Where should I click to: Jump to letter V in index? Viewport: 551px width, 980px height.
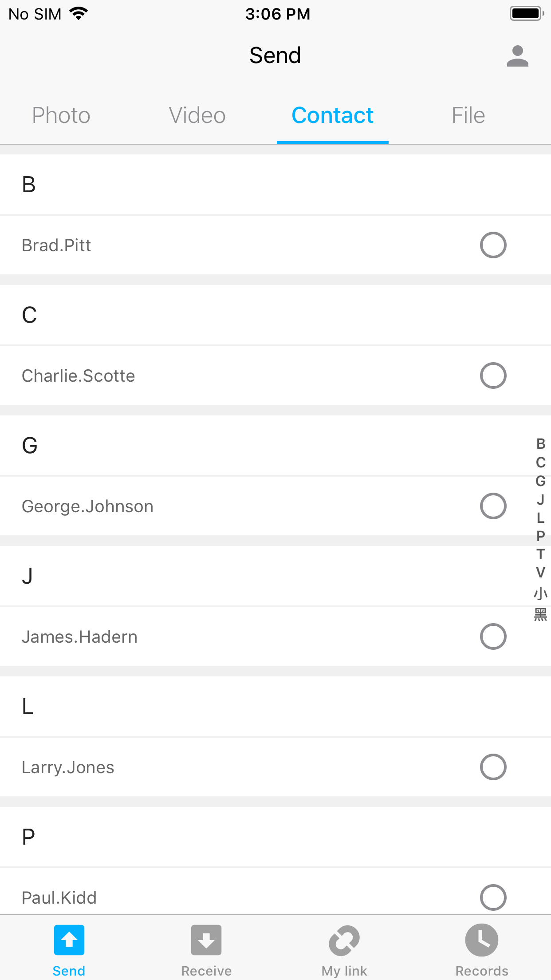[x=540, y=573]
